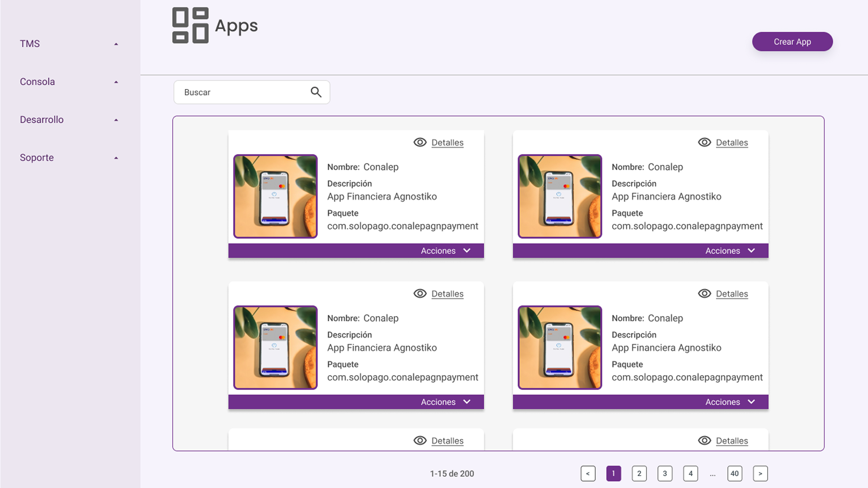868x488 pixels.
Task: Click eye icon on middle-right Conalep card
Action: click(705, 294)
